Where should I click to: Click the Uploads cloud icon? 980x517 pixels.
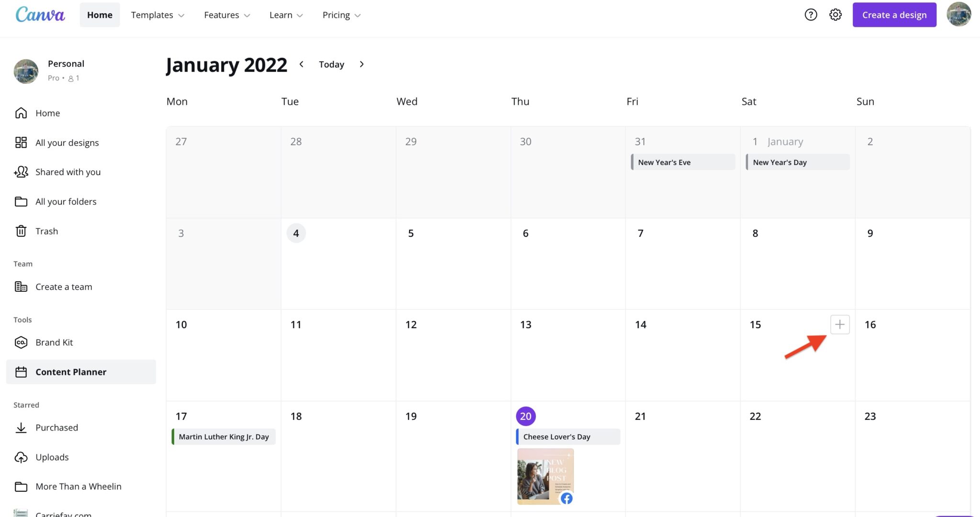pyautogui.click(x=21, y=457)
